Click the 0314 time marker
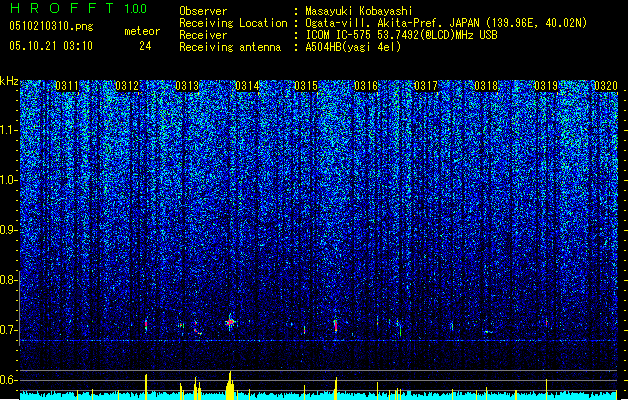 (x=247, y=86)
